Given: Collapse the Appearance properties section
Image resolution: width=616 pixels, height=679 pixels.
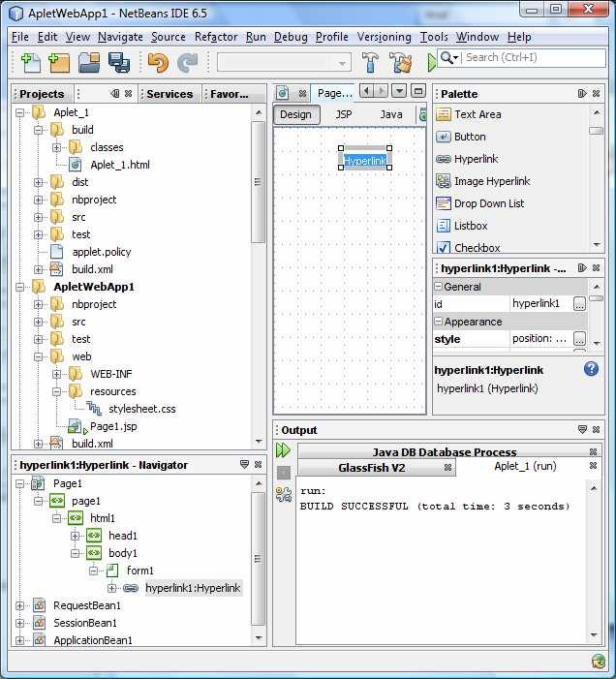Looking at the screenshot, I should 438,322.
